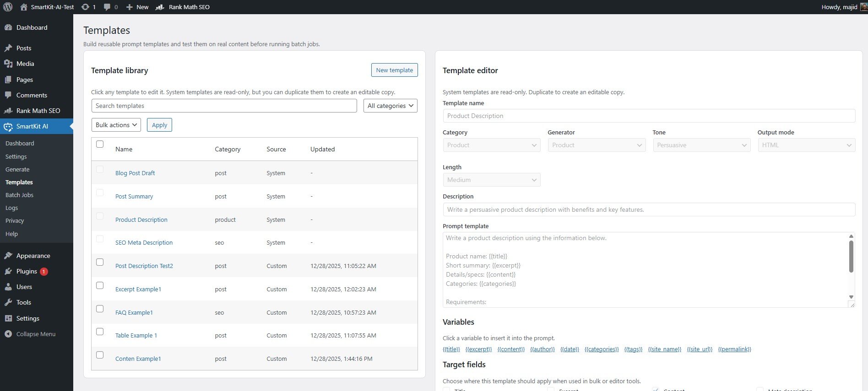Click the Rank Math SEO toolbar icon
This screenshot has width=868, height=391.
(160, 7)
